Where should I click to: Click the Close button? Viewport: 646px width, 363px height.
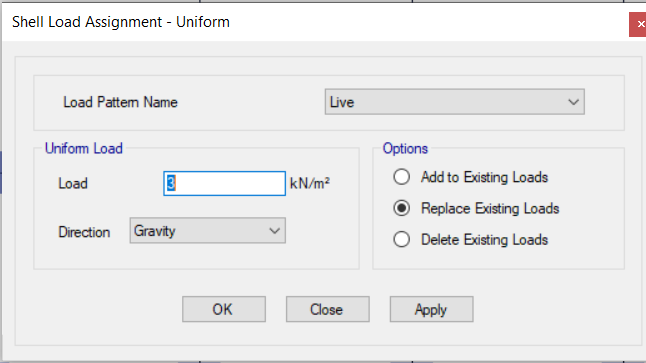coord(328,309)
